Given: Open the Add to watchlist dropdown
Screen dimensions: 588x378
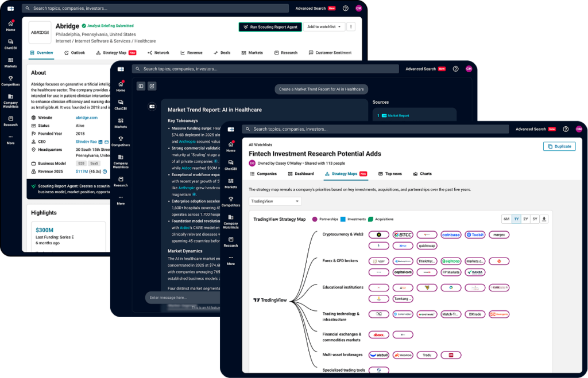Looking at the screenshot, I should click(x=324, y=26).
